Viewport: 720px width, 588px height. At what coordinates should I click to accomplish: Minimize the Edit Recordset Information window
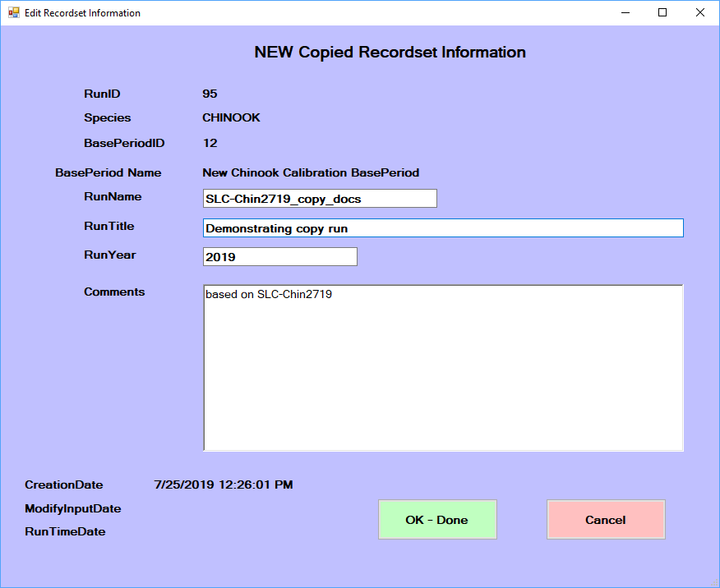pyautogui.click(x=625, y=12)
